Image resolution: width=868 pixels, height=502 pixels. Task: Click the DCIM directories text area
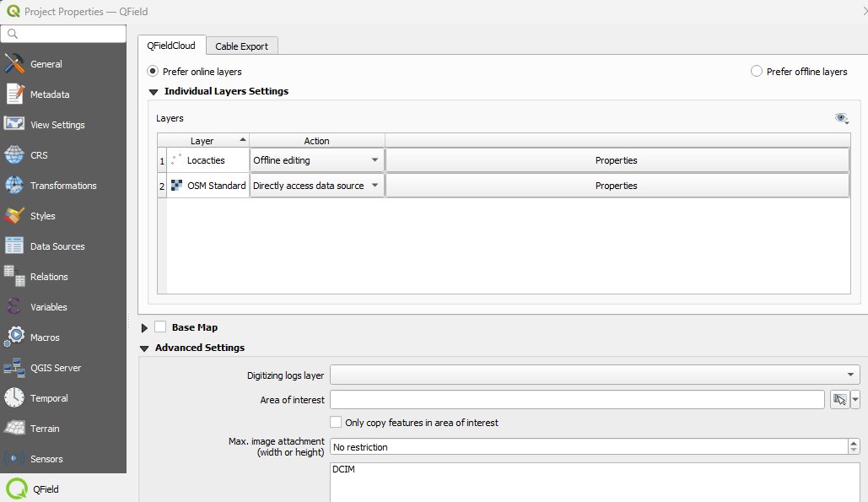[x=595, y=482]
